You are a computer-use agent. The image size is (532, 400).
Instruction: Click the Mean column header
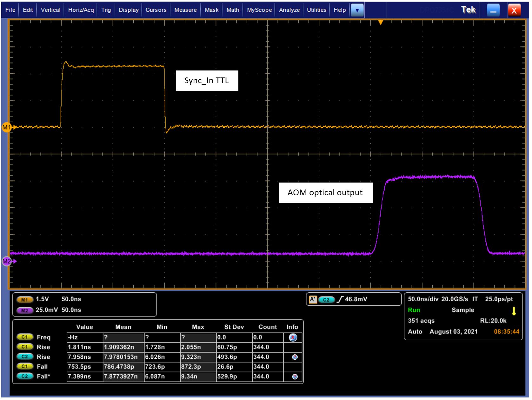123,327
